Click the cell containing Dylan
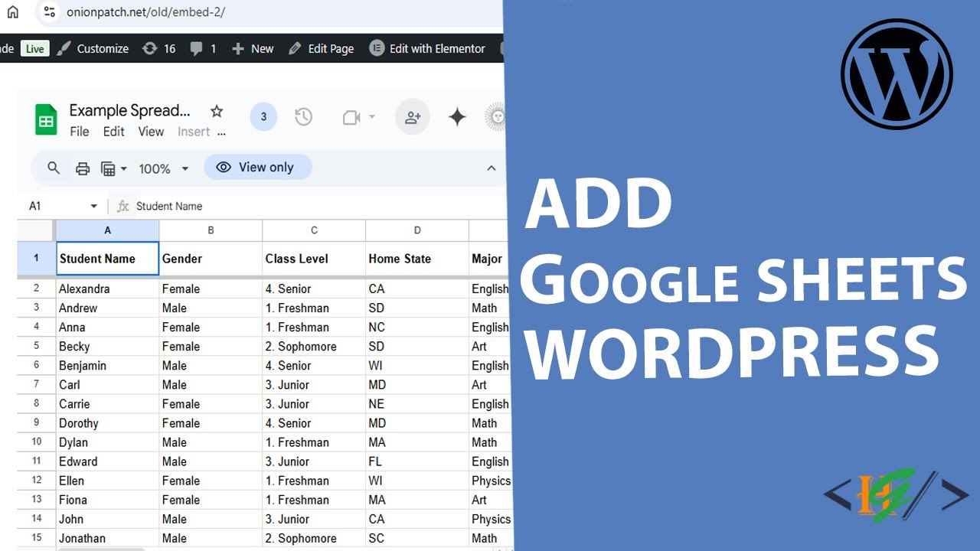Viewport: 980px width, 551px height. pos(107,442)
